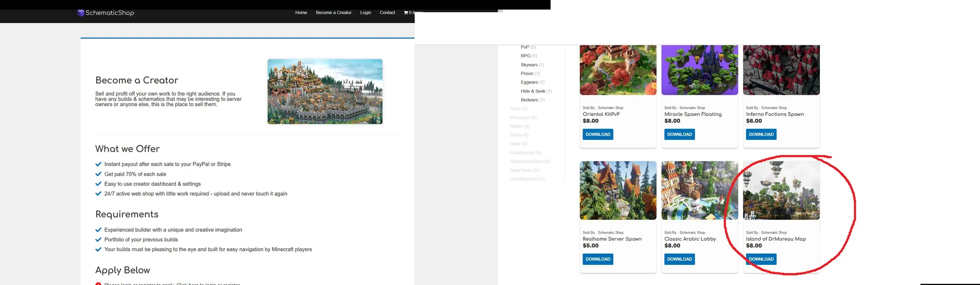Click checkmark icon beside Get paid 70%
The width and height of the screenshot is (980, 285).
98,174
